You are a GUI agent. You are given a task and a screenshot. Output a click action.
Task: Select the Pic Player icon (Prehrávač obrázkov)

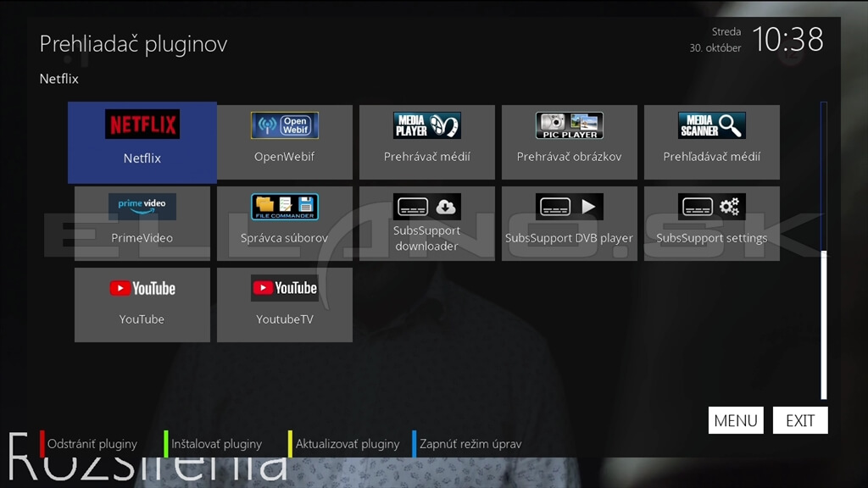(x=569, y=142)
